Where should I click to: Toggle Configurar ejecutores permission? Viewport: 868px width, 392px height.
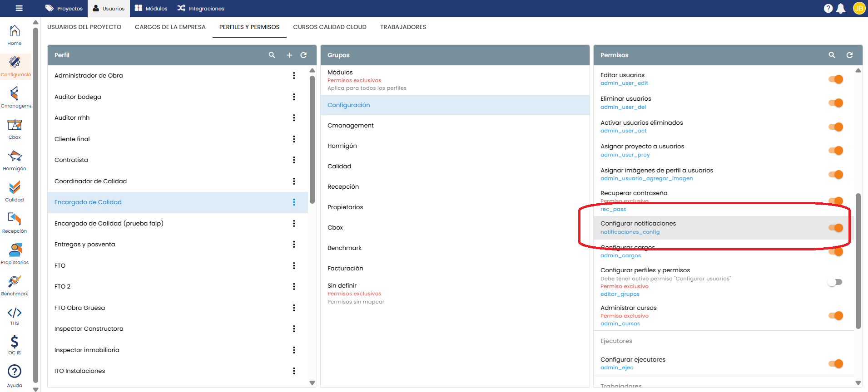pos(836,364)
